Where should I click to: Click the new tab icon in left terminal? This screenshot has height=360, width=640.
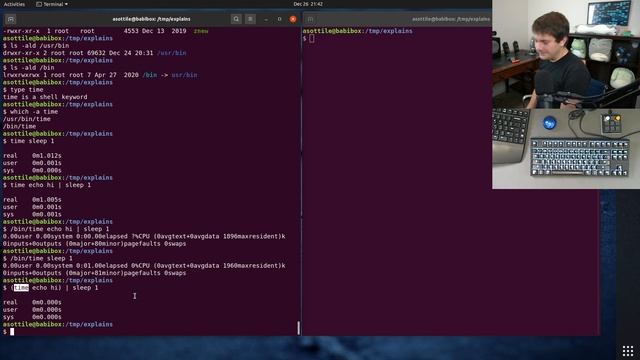(x=11, y=19)
